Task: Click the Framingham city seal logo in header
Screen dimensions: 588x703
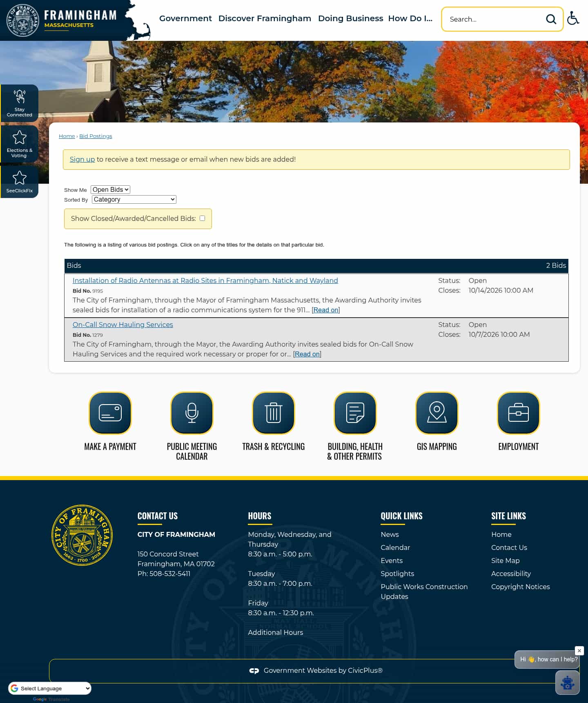Action: 23,20
